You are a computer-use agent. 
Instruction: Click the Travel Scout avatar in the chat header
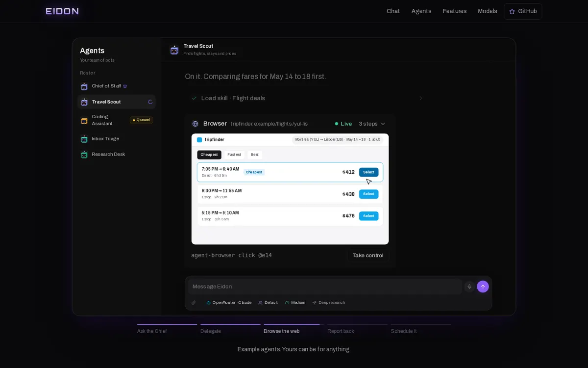point(174,50)
